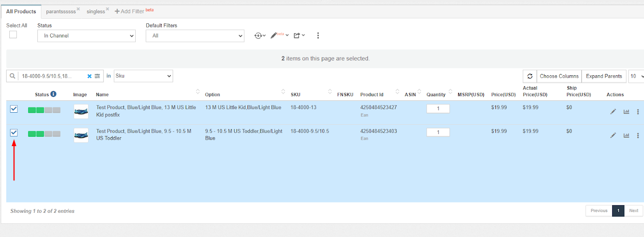Click name 'Test Product, Blue/Light Blue, 13 M US Little Kid postfix'
644x237 pixels.
(146, 111)
